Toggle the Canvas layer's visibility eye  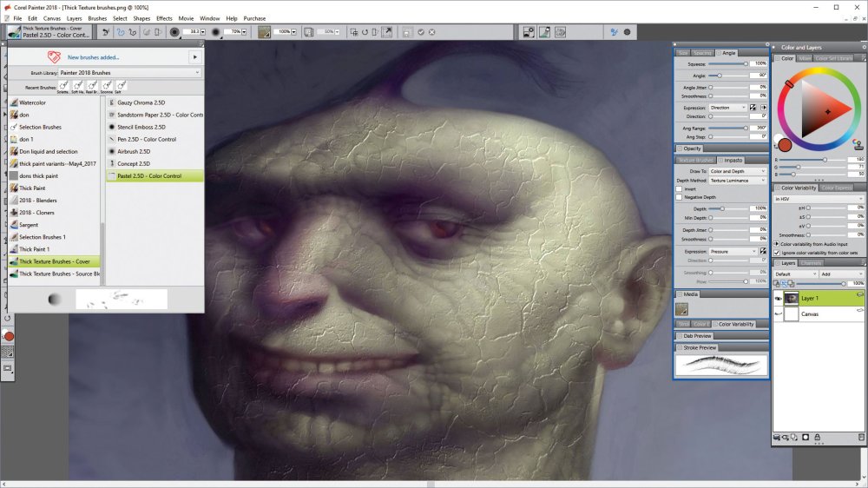(779, 314)
